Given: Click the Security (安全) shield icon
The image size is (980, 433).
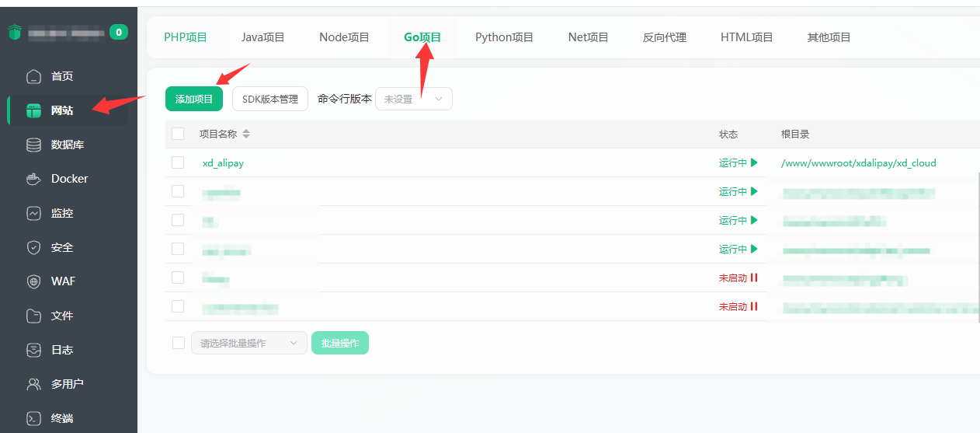Looking at the screenshot, I should (33, 247).
